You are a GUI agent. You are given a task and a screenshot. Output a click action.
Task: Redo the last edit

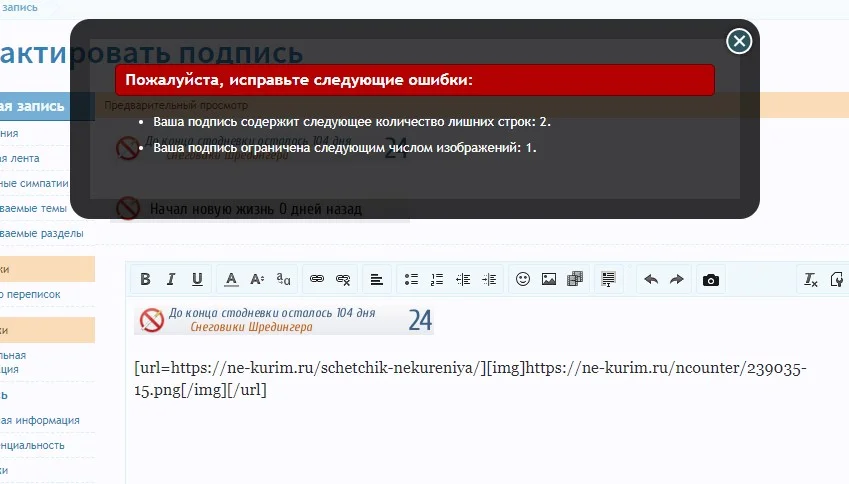pos(677,279)
